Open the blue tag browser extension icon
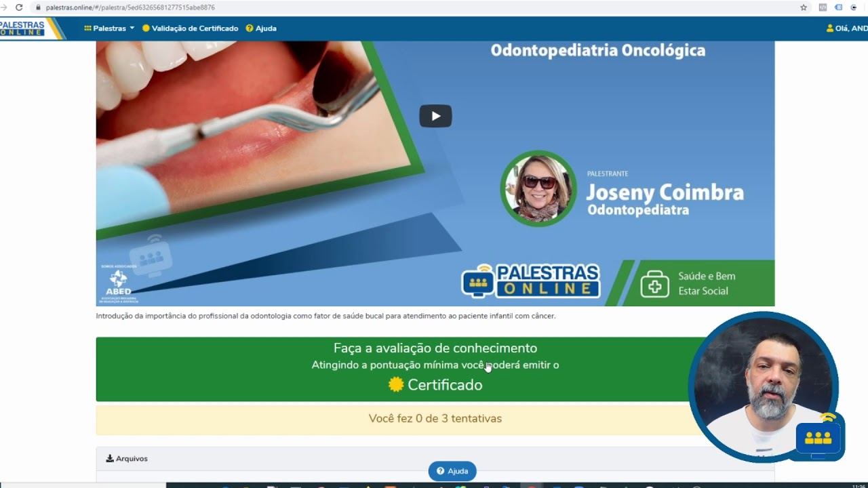The height and width of the screenshot is (488, 868). coord(838,7)
